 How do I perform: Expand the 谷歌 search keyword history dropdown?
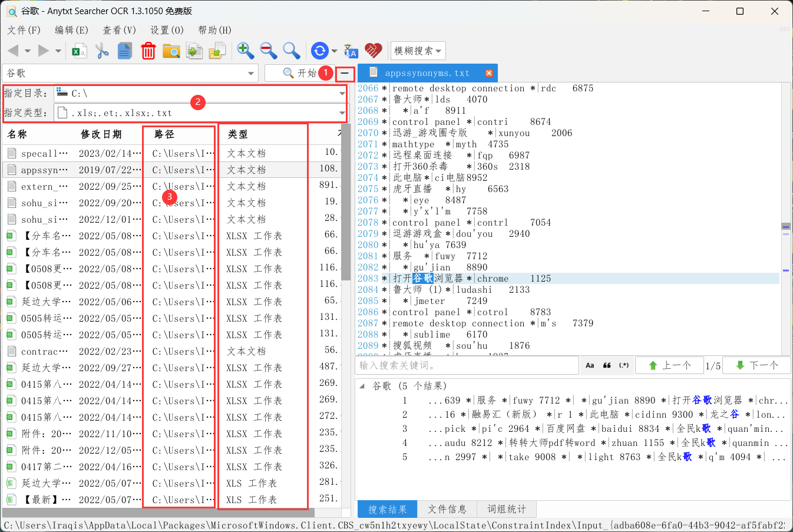point(251,73)
